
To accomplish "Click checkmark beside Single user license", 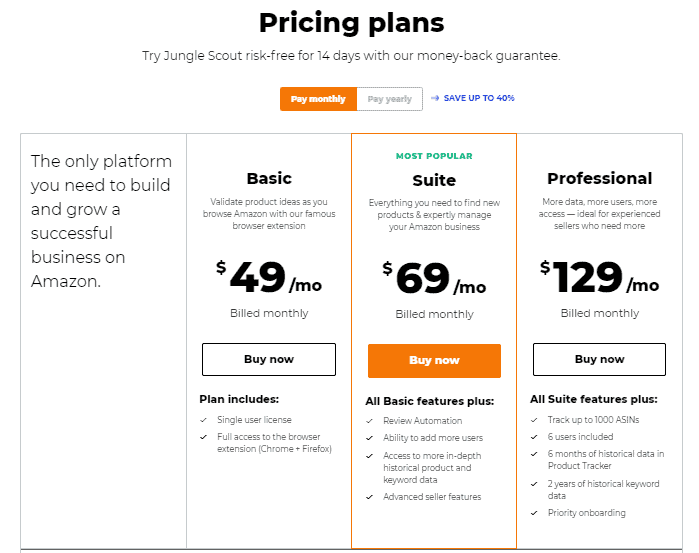I will pos(204,420).
